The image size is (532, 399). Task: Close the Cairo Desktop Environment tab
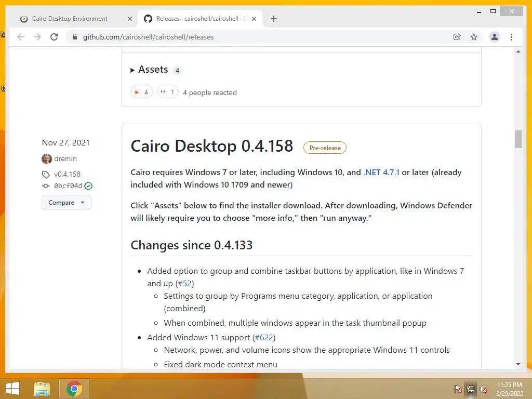tap(129, 19)
